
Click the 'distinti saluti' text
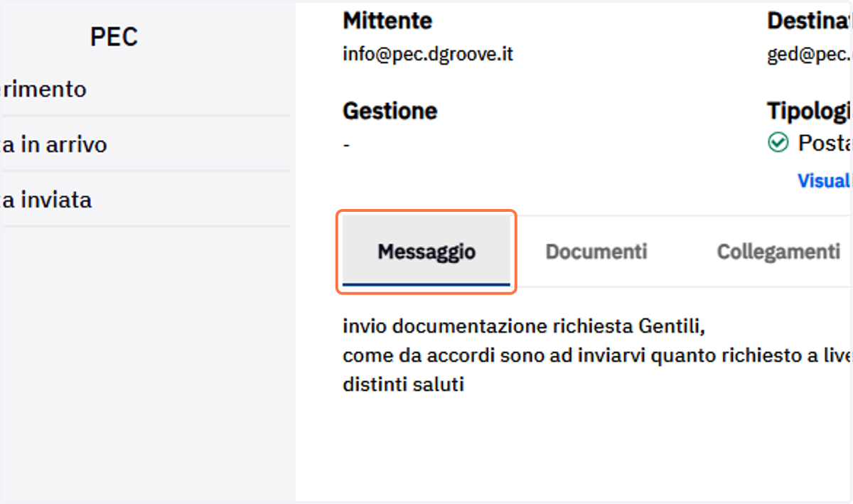(x=403, y=385)
